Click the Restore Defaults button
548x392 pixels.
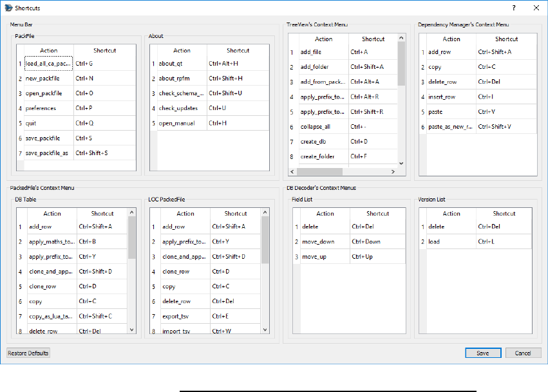coord(28,353)
